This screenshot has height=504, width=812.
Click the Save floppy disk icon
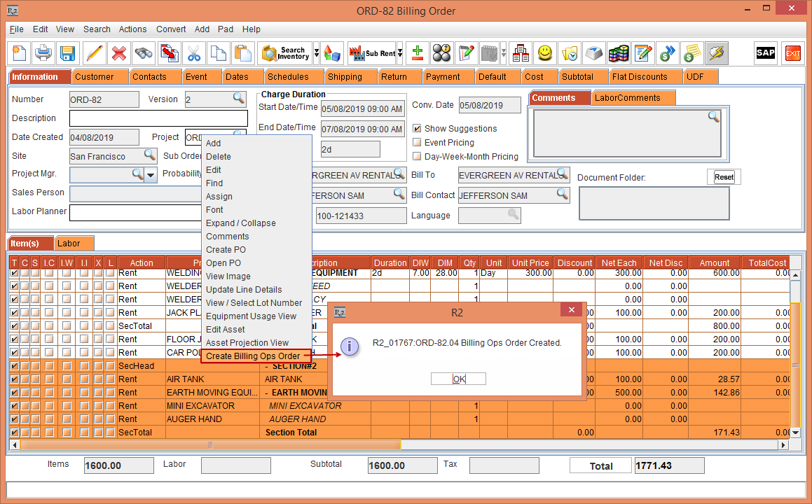click(x=67, y=53)
